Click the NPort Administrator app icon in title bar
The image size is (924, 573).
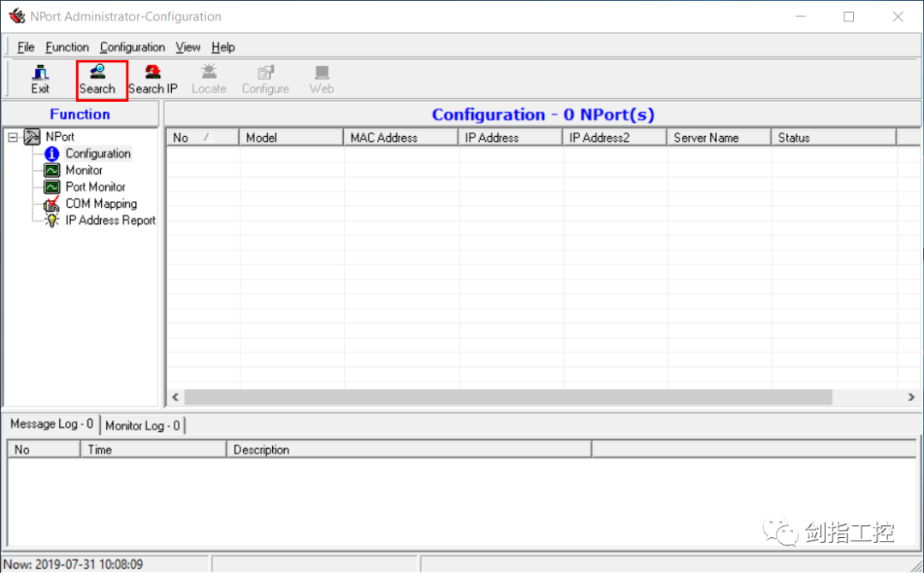(x=17, y=16)
